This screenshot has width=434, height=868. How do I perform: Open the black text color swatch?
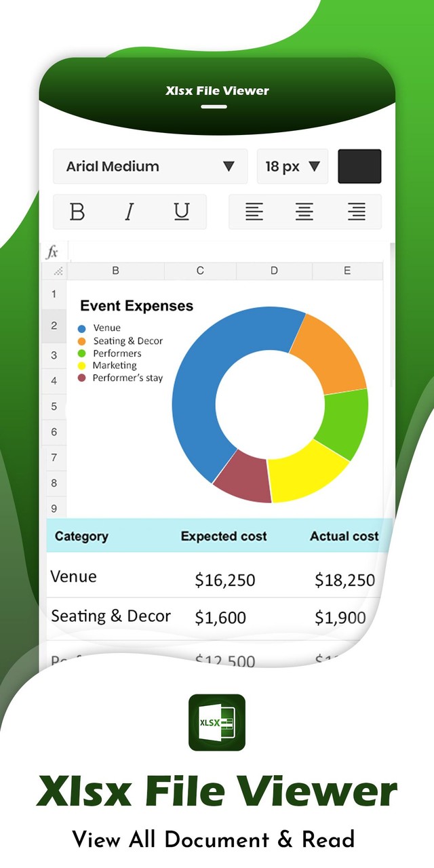pos(359,166)
